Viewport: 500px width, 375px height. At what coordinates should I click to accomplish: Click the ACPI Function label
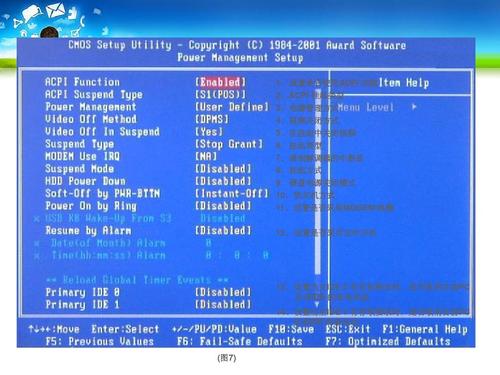pyautogui.click(x=82, y=82)
